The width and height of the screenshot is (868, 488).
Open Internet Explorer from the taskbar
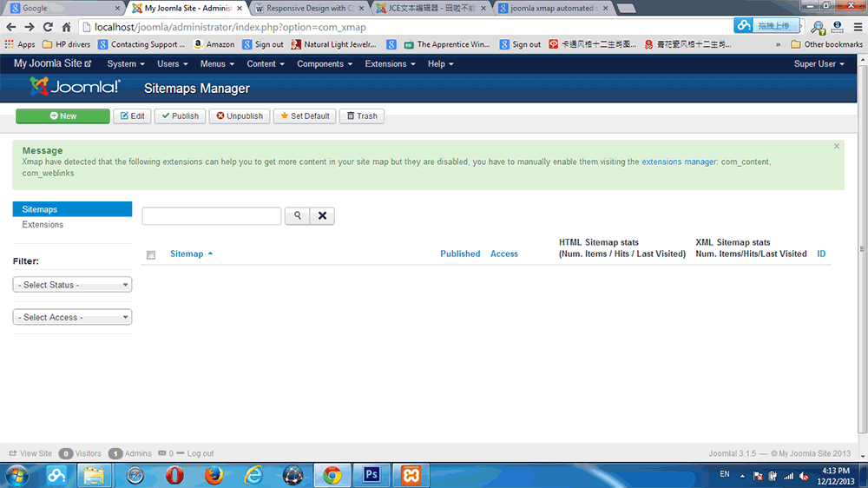253,475
